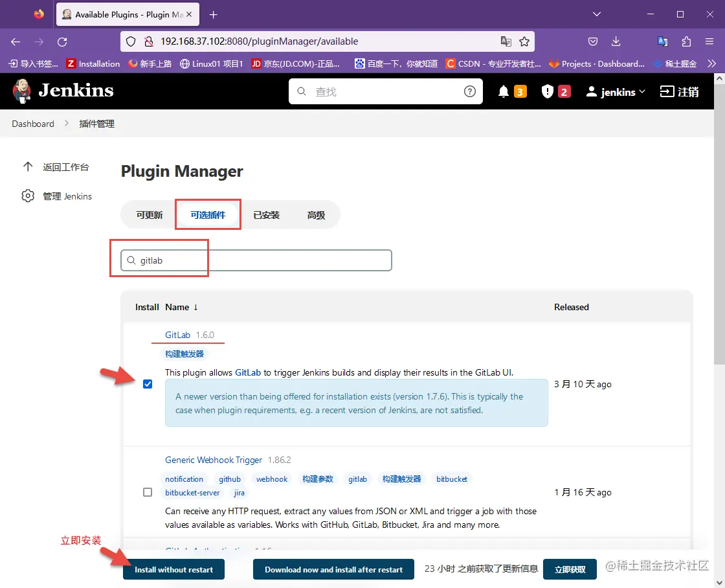Click 插件管理 breadcrumb

pyautogui.click(x=96, y=124)
